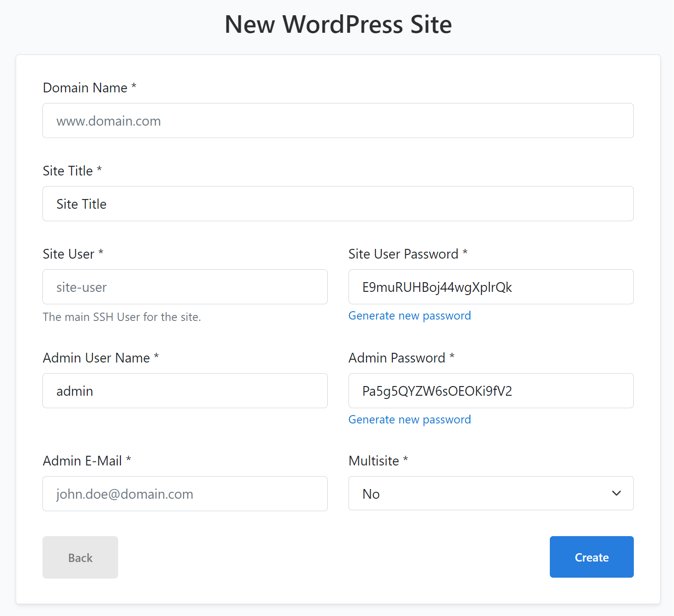Click the 'Admin User Name *' label

point(101,358)
